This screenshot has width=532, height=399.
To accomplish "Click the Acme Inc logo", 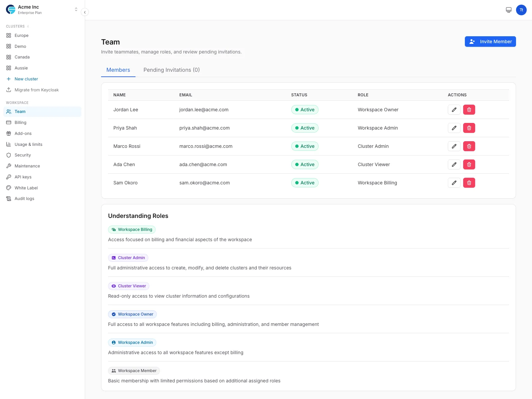I will tap(11, 10).
